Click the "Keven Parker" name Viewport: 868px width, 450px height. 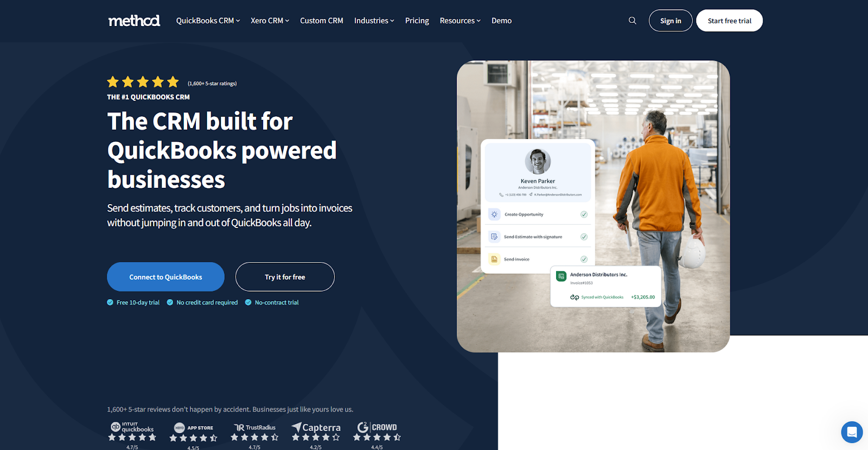[538, 181]
